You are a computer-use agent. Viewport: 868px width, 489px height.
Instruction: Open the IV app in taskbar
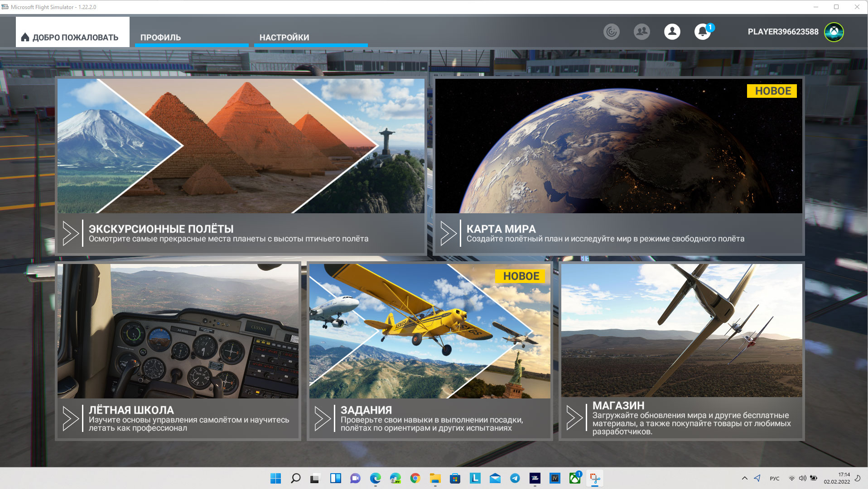click(555, 478)
